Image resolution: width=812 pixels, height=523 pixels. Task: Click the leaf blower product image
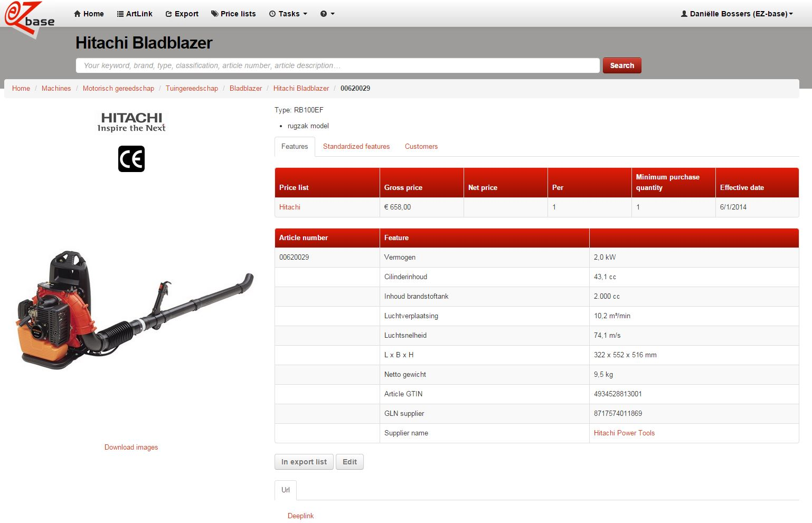point(135,309)
